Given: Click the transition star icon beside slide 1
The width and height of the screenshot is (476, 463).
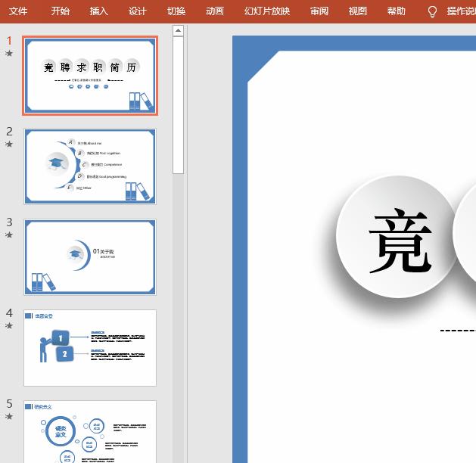Looking at the screenshot, I should pyautogui.click(x=9, y=54).
